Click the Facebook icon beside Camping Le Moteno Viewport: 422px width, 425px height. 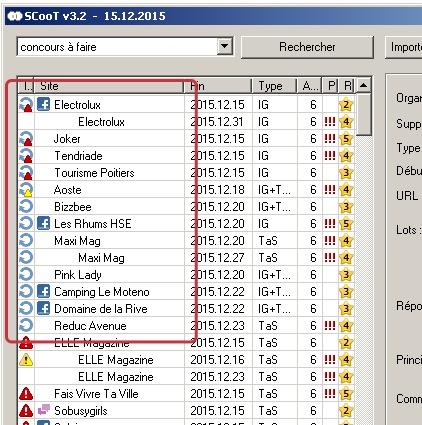(x=43, y=291)
